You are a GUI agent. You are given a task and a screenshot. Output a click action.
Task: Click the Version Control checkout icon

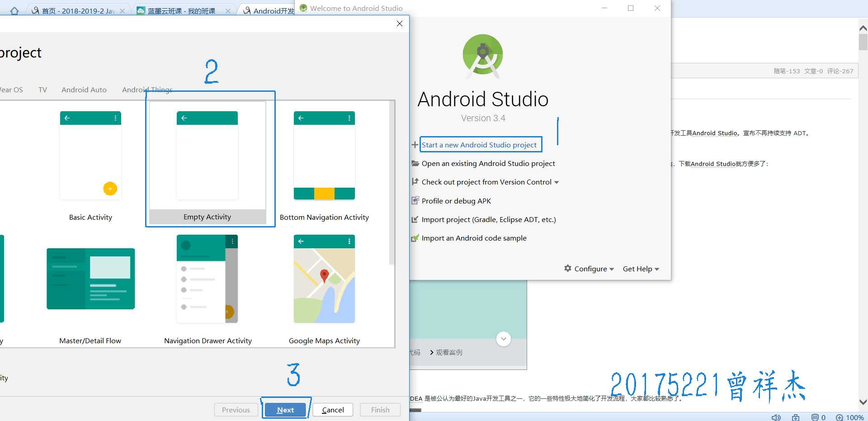click(415, 182)
